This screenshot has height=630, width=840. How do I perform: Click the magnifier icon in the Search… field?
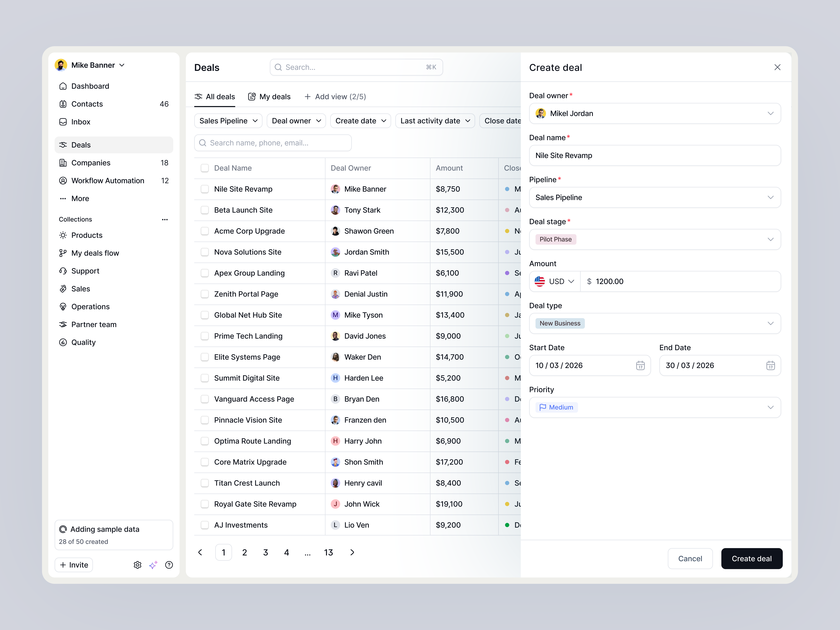click(278, 67)
